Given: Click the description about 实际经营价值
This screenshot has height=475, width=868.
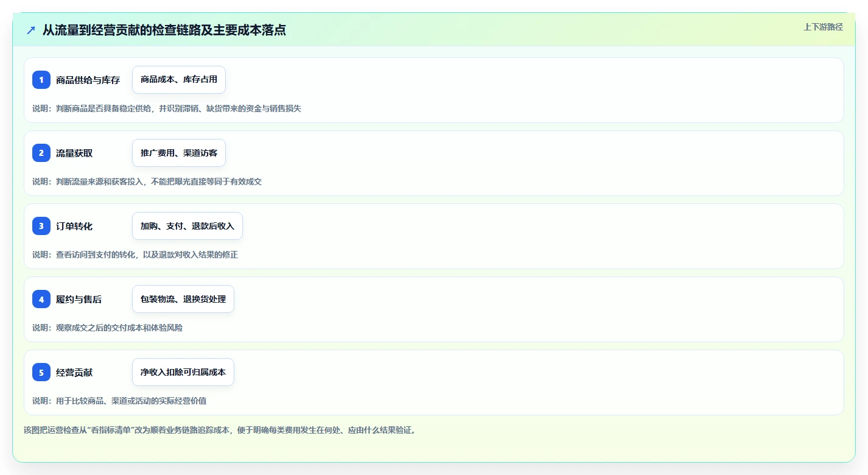Looking at the screenshot, I should coord(119,401).
